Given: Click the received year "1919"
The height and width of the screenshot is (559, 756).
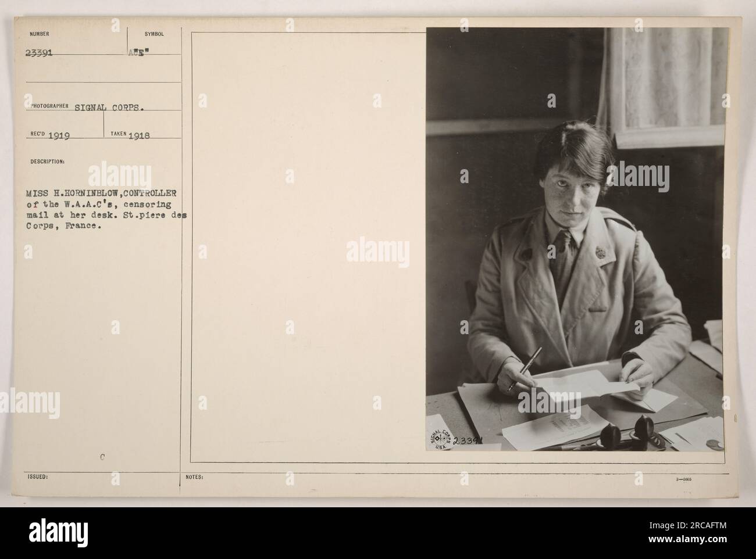Looking at the screenshot, I should point(58,135).
